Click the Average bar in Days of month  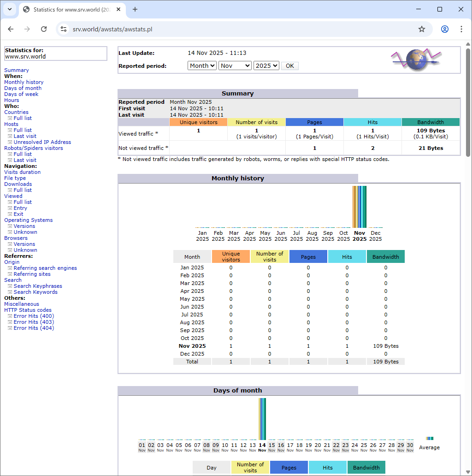click(430, 438)
